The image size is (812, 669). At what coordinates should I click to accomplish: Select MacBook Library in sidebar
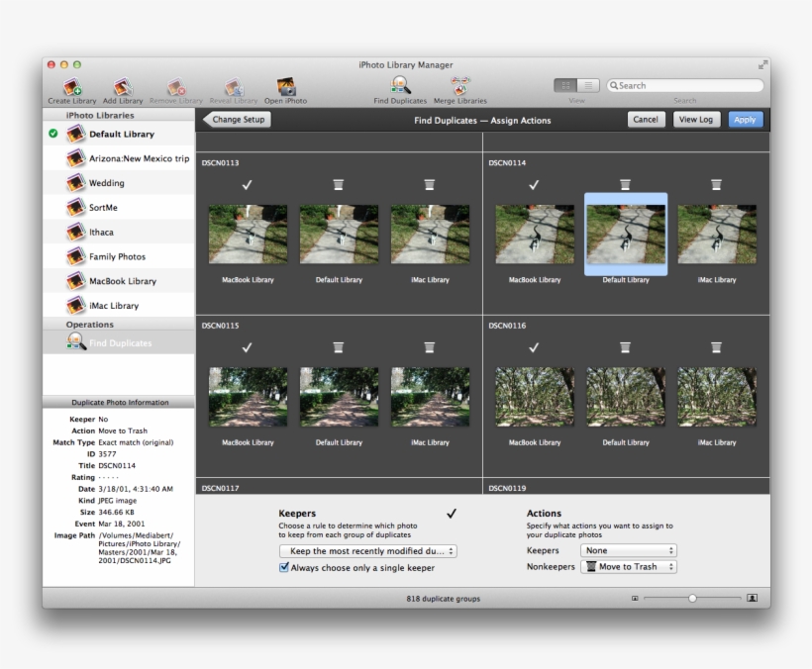pyautogui.click(x=119, y=281)
